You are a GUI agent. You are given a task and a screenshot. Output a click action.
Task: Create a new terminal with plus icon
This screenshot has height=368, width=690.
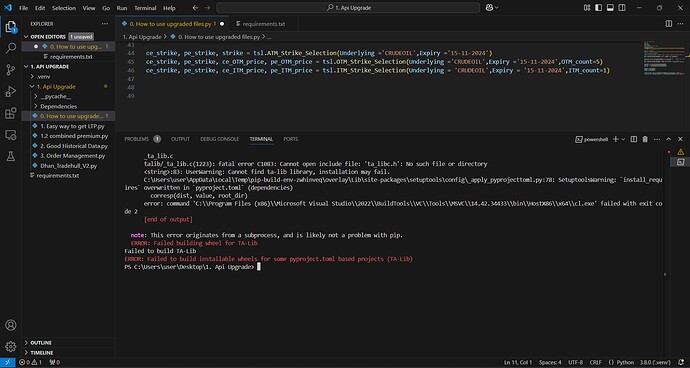pyautogui.click(x=616, y=139)
